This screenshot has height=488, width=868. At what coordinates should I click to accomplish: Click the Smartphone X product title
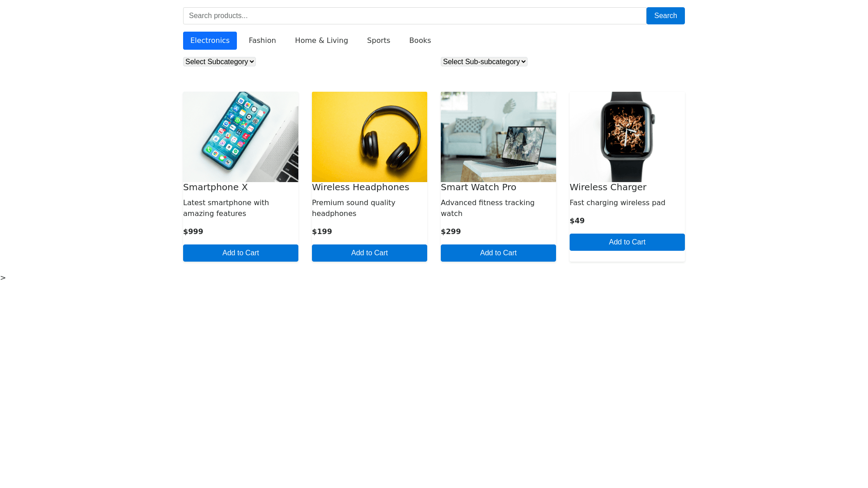215,187
